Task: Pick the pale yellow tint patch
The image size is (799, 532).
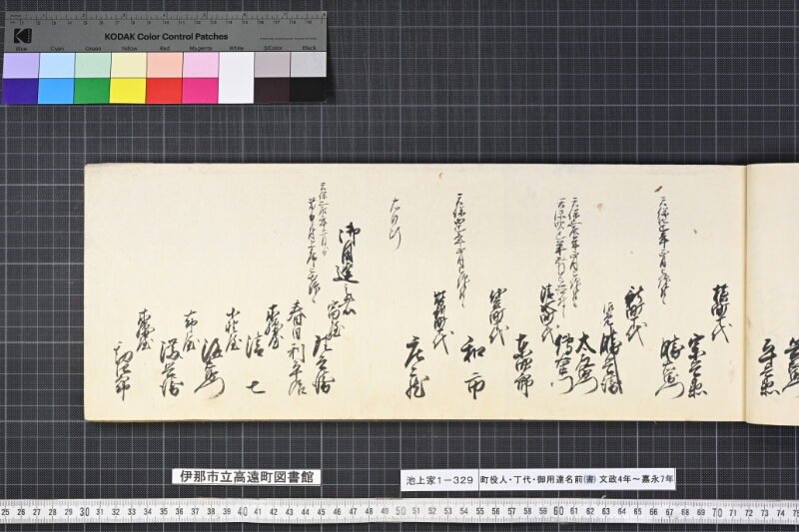Action: [129, 65]
